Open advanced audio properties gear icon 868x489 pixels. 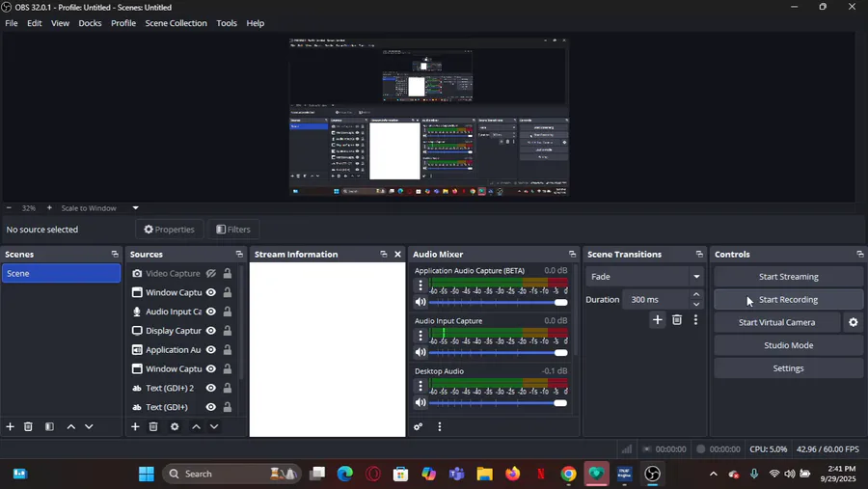tap(418, 426)
